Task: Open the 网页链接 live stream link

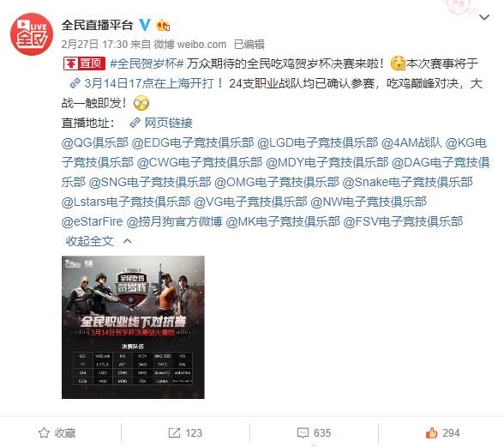Action: pyautogui.click(x=161, y=123)
